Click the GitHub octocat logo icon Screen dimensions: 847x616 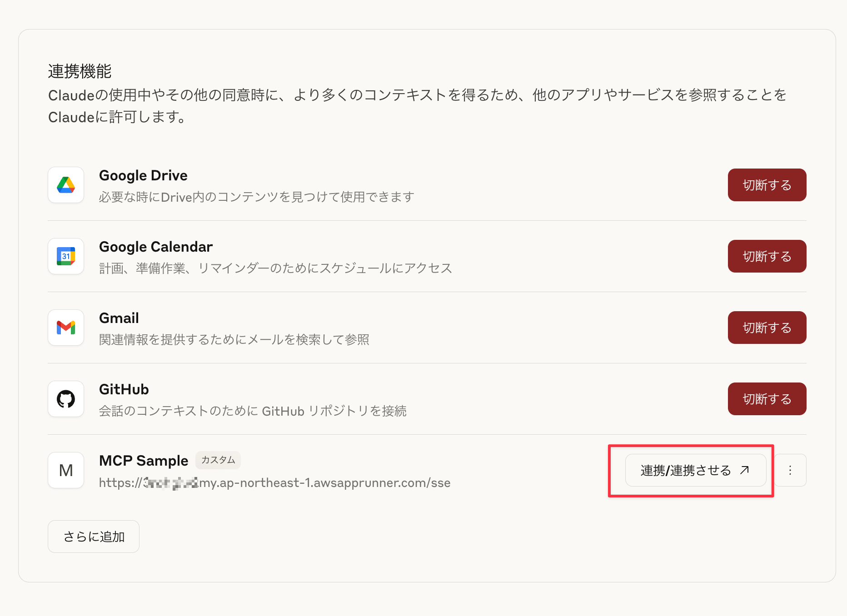pos(66,399)
